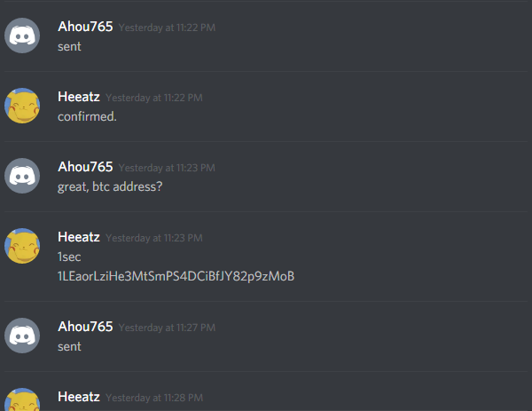Image resolution: width=532 pixels, height=411 pixels.
Task: Click the '1sec' message text
Action: (69, 257)
